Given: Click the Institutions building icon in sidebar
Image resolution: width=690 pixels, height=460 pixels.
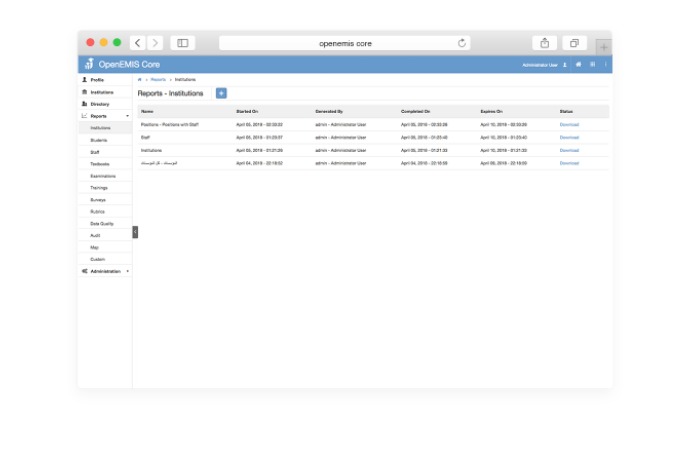Looking at the screenshot, I should pyautogui.click(x=84, y=92).
